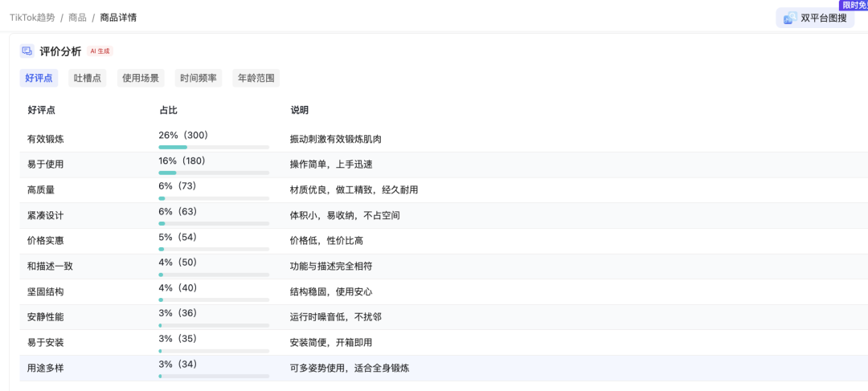
Task: Click description 功能与描述完全相符
Action: [x=331, y=267]
